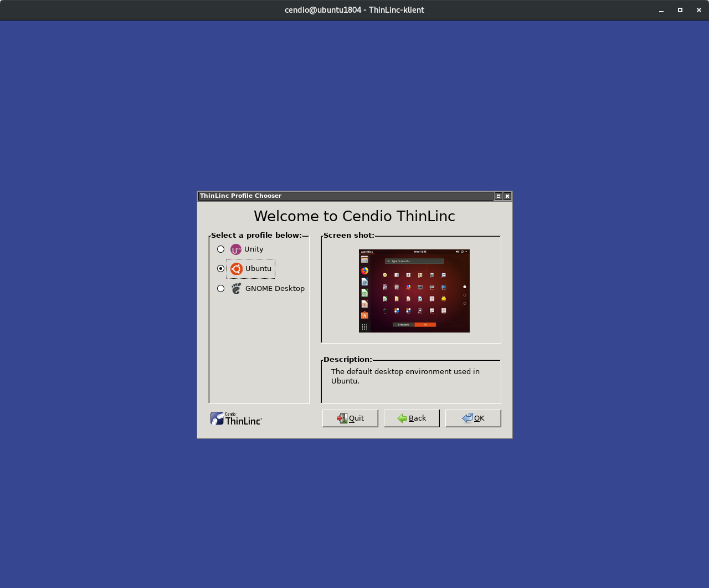The image size is (709, 588).
Task: Confirm the profile with OK
Action: tap(473, 418)
